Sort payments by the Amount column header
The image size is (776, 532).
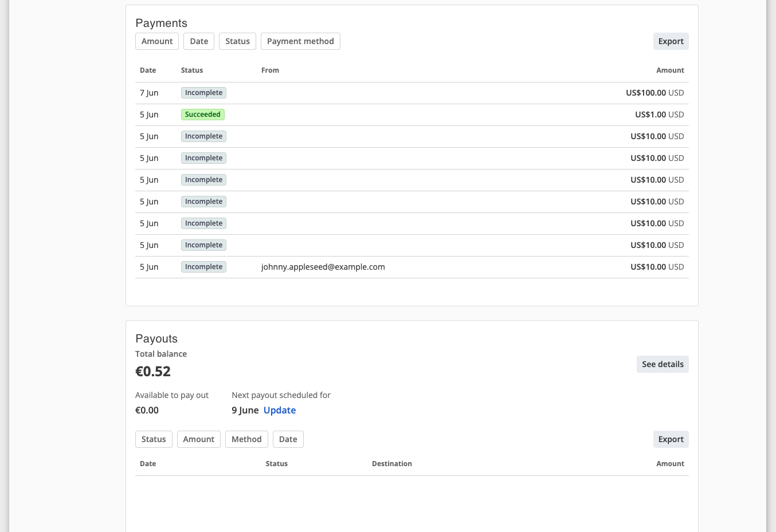point(670,70)
